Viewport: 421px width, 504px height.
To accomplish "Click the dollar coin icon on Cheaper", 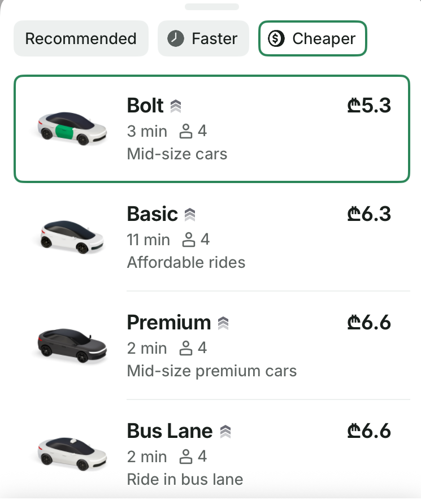I will [x=276, y=38].
